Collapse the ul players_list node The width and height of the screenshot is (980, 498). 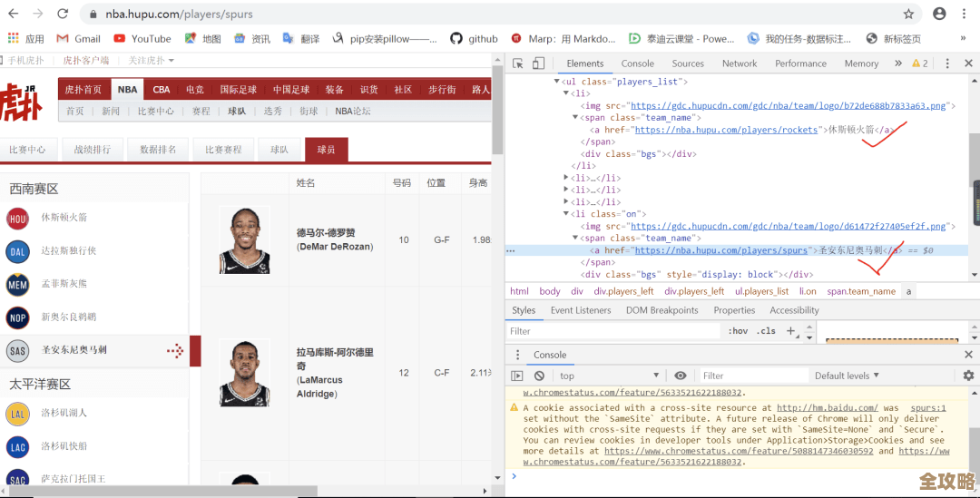[x=556, y=82]
